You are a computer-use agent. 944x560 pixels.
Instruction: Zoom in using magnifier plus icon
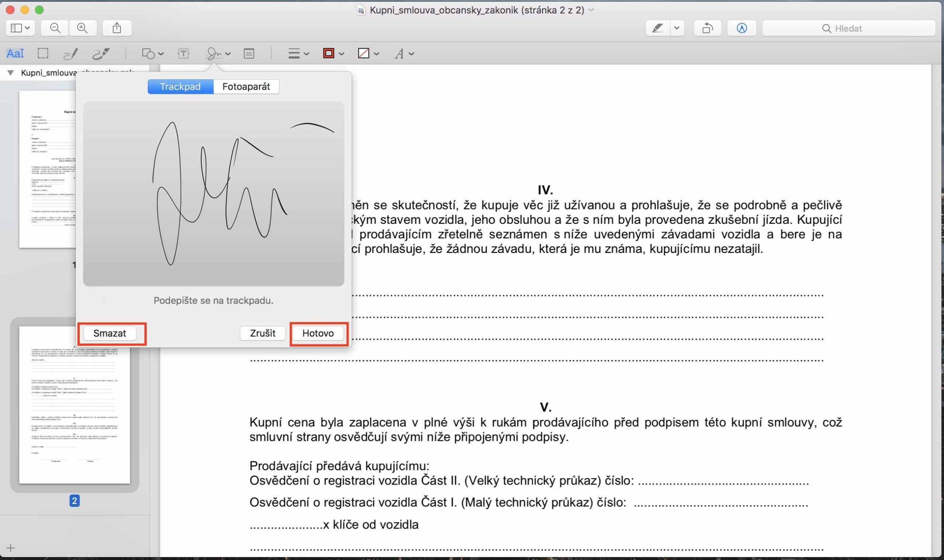[82, 28]
